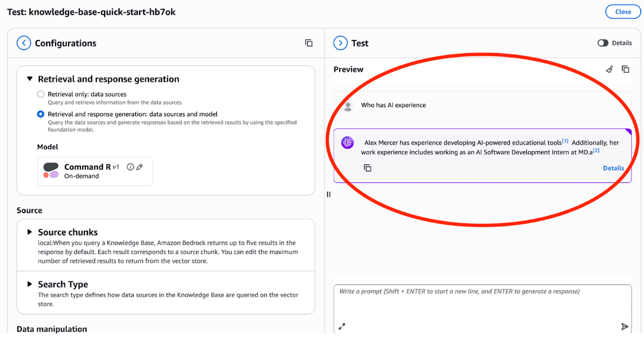Copy the Preview conversation using the copy icon
The height and width of the screenshot is (341, 644).
click(x=625, y=69)
